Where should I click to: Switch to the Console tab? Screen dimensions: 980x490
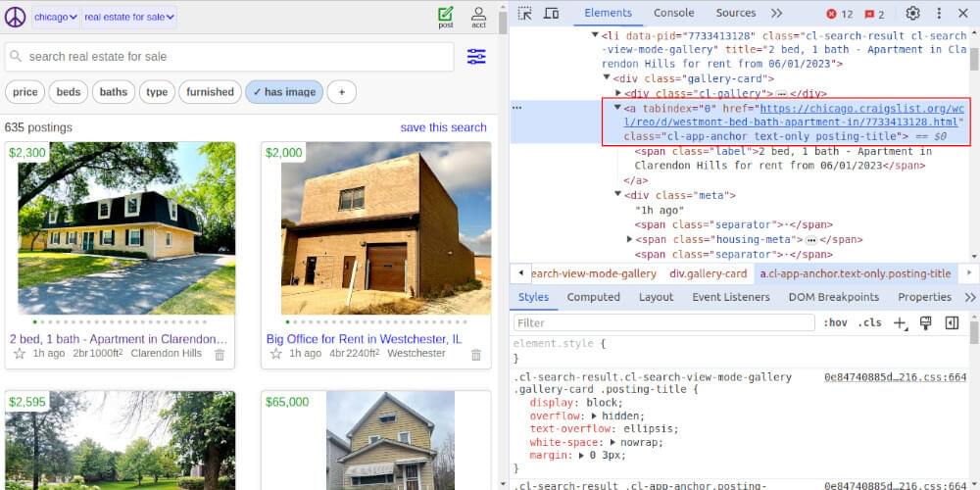tap(674, 13)
